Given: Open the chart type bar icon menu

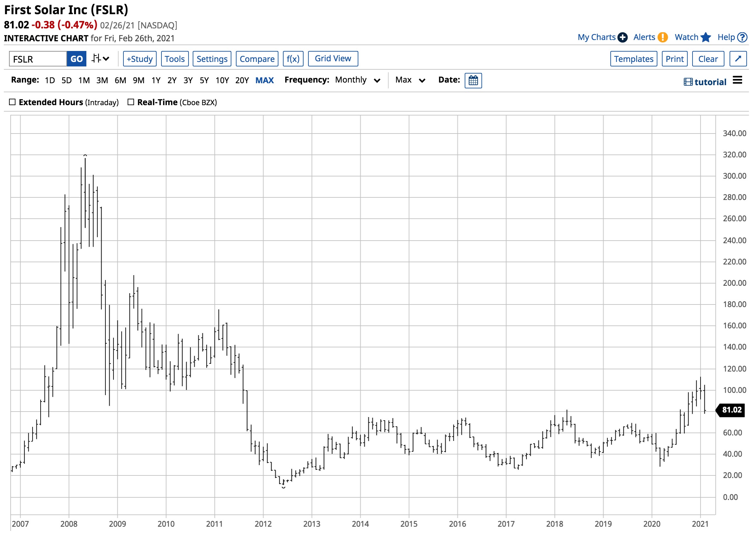Looking at the screenshot, I should [x=100, y=59].
